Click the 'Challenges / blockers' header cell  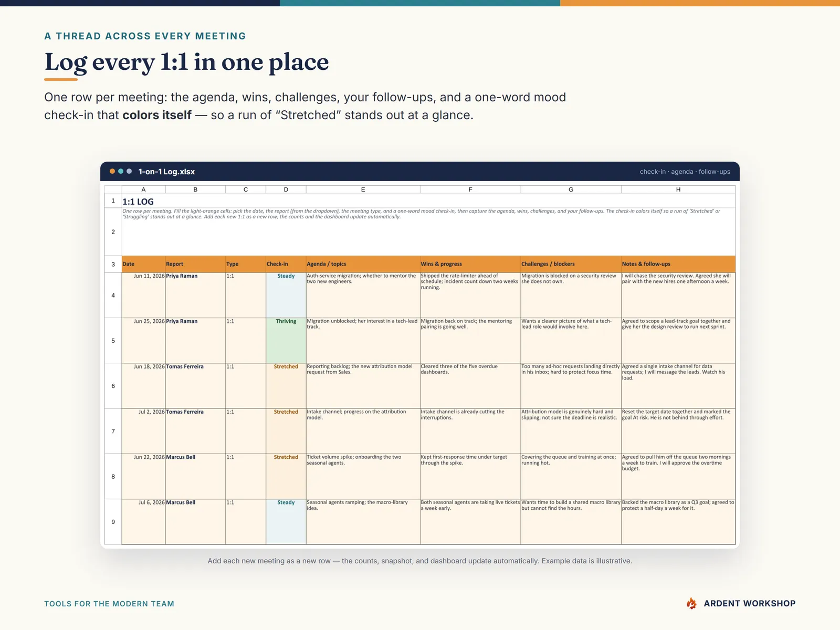click(x=571, y=264)
